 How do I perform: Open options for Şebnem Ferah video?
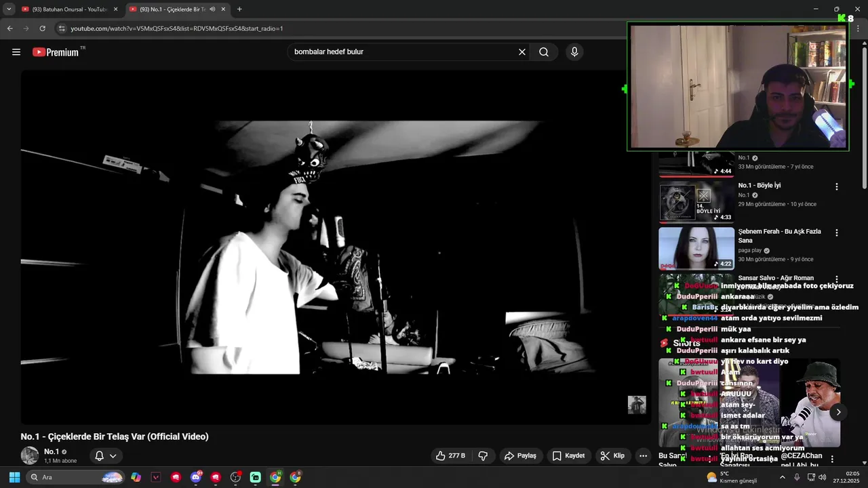click(x=836, y=232)
